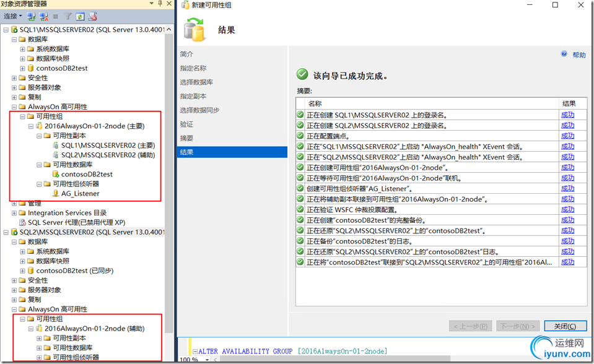Viewport: 594px width, 364px height.
Task: Click the green check beside 该向导已成功完成
Action: point(302,74)
